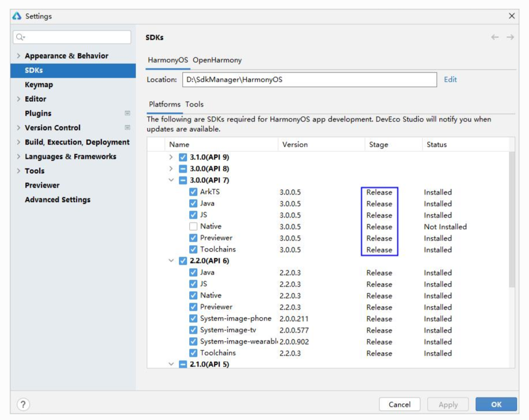Expand Build, Execution, Deployment group
Screen dimensions: 529x420
pyautogui.click(x=18, y=142)
